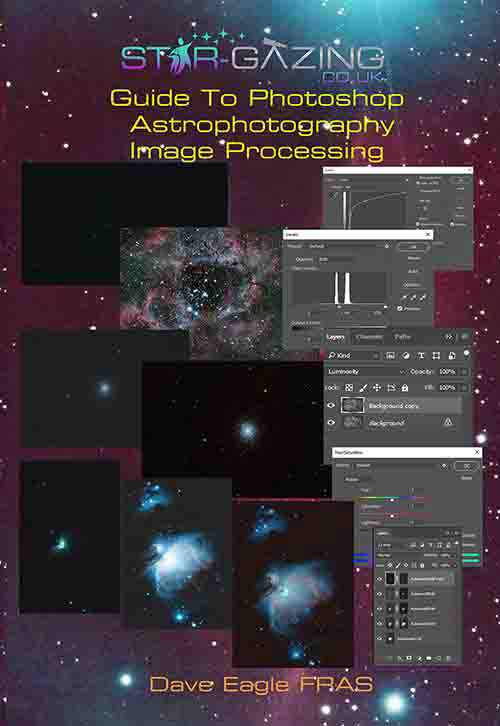Click the prevent artboard auto-nesting lock icon
The image size is (500, 726).
[391, 388]
